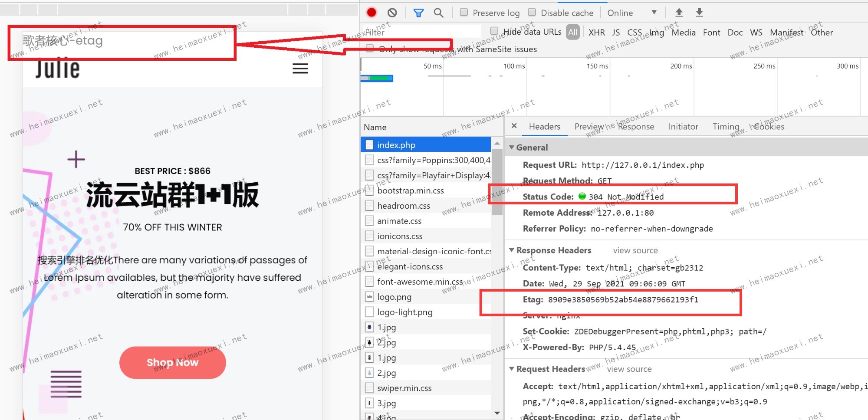Click the Shop Now button
This screenshot has height=420, width=868.
[172, 362]
